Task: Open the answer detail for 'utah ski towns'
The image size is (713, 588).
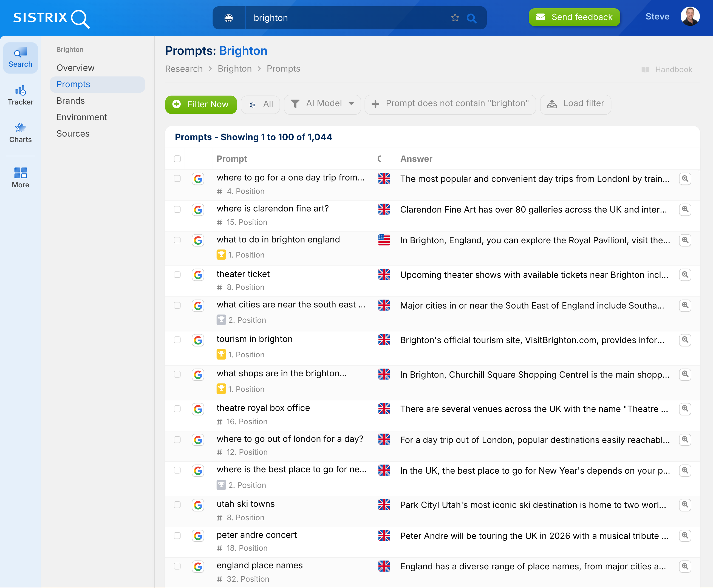Action: tap(685, 505)
